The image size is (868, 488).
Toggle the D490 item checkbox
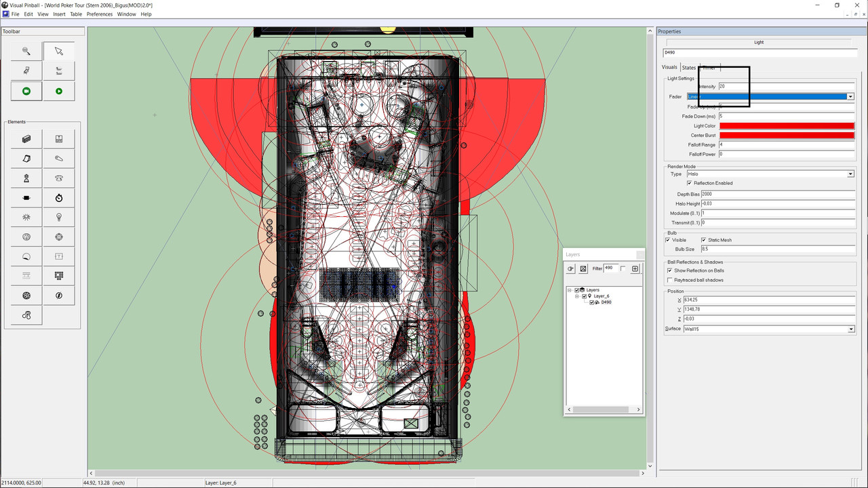tap(592, 302)
